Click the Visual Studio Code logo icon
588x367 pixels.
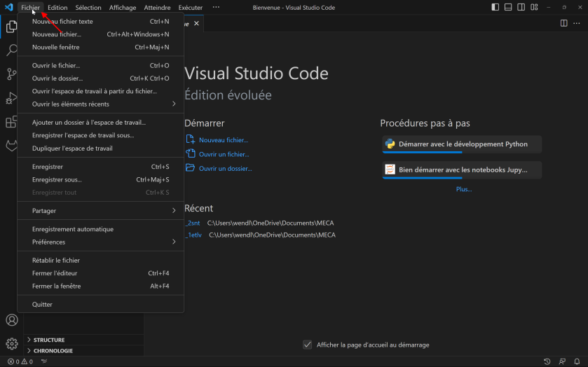click(x=9, y=7)
